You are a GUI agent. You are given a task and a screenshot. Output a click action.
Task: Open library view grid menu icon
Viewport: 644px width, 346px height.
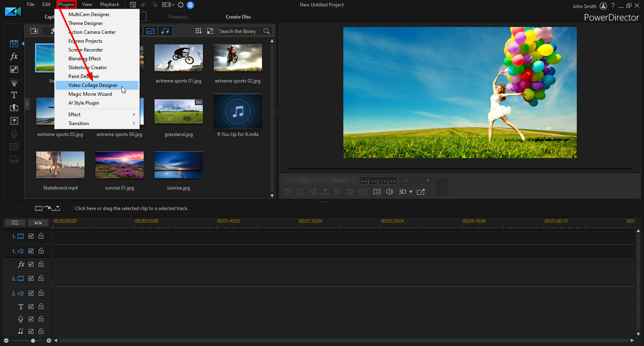198,31
